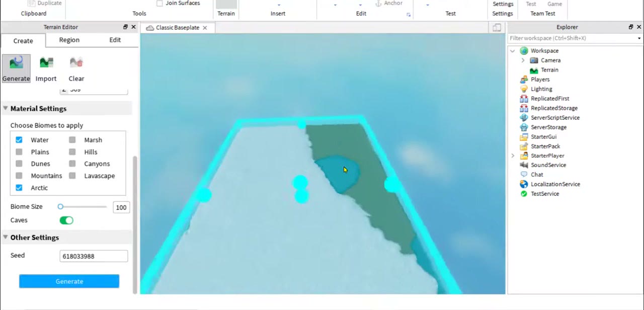The width and height of the screenshot is (644, 310).
Task: Click the Biome Size slider handle
Action: pos(60,207)
